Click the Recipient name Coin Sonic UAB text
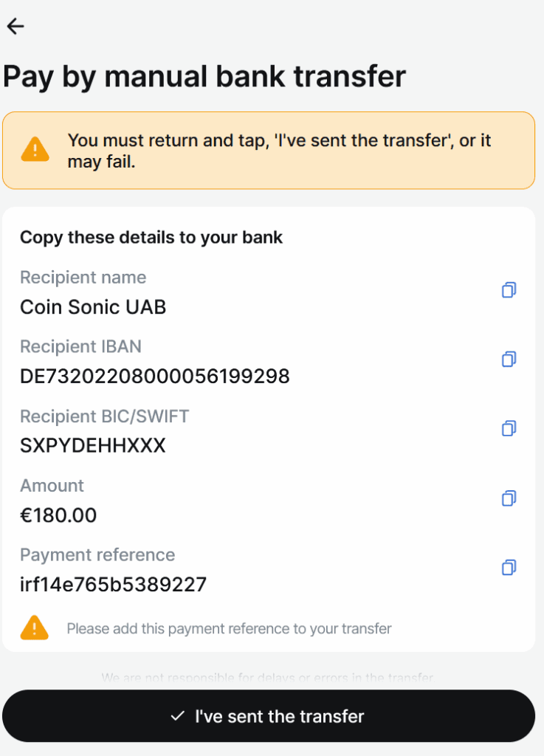This screenshot has height=756, width=544. click(x=93, y=307)
